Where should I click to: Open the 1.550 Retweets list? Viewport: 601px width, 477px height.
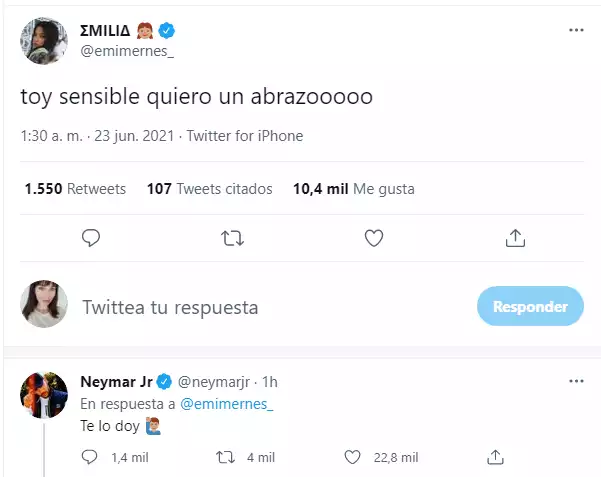click(74, 188)
